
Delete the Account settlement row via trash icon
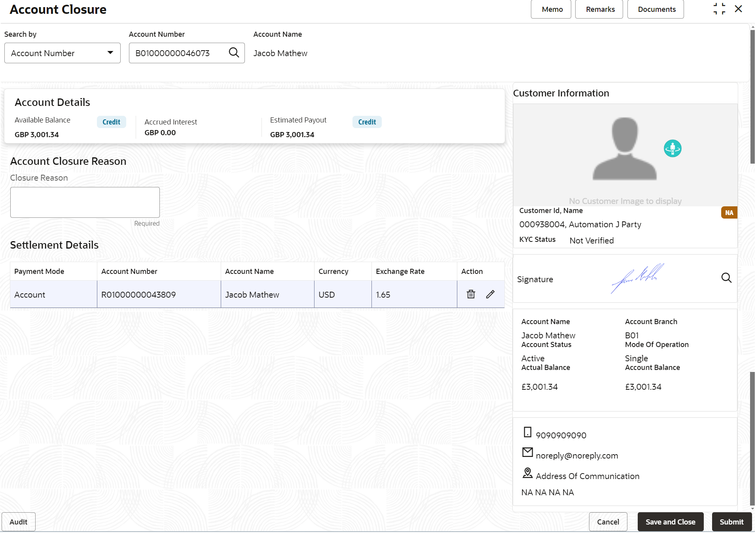coord(471,294)
